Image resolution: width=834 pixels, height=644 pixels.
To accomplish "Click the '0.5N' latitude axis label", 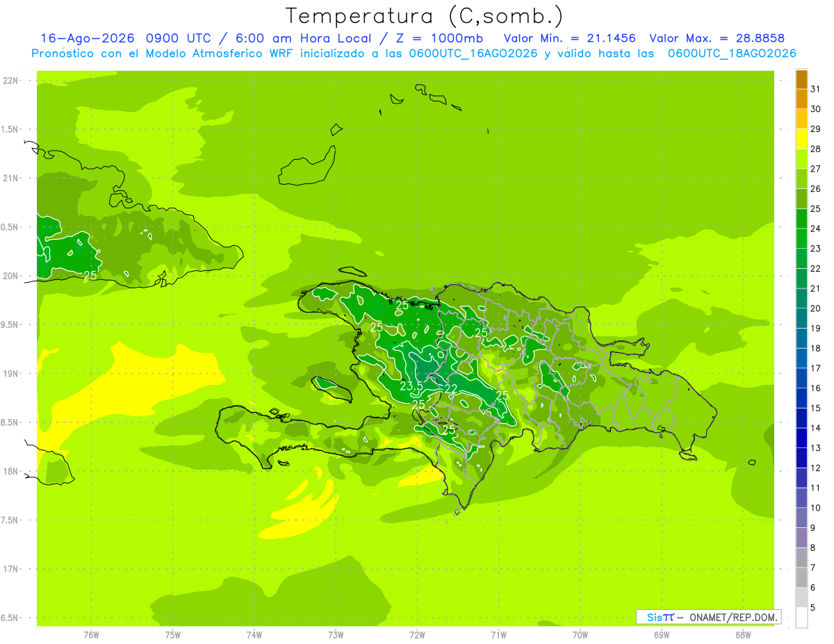I will click(10, 227).
